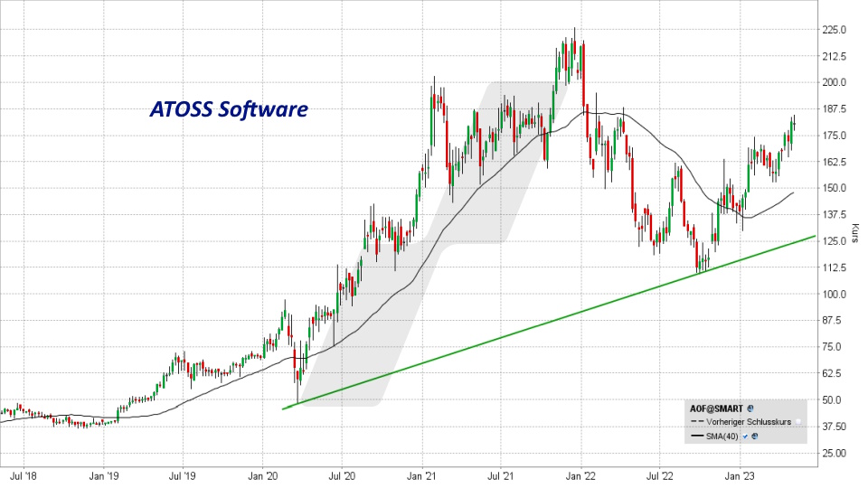The image size is (868, 488).
Task: Click the Jan '22 date label
Action: coord(581,476)
